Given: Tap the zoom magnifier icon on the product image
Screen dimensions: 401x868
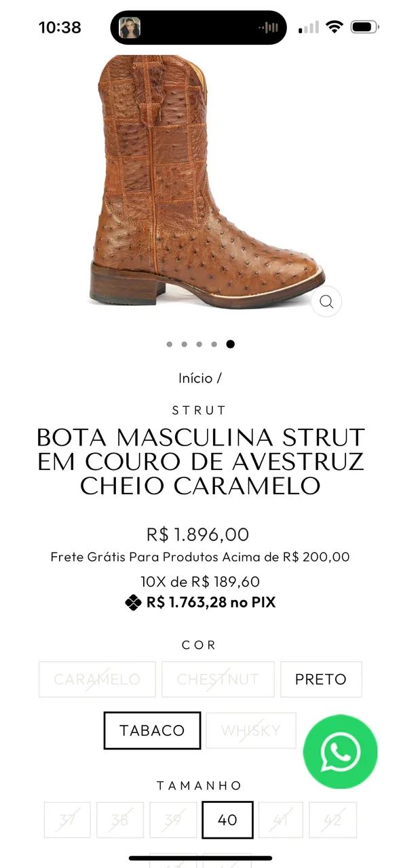Looking at the screenshot, I should tap(326, 302).
